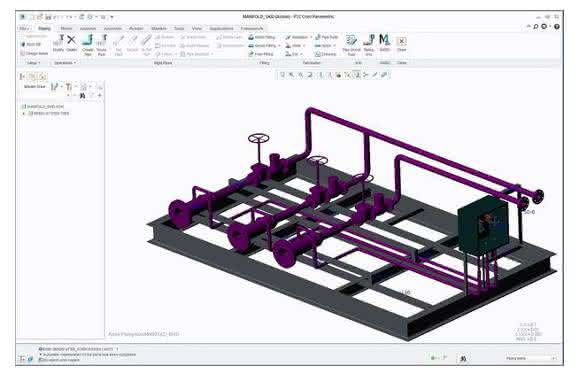Click the Insulation tool

click(297, 37)
